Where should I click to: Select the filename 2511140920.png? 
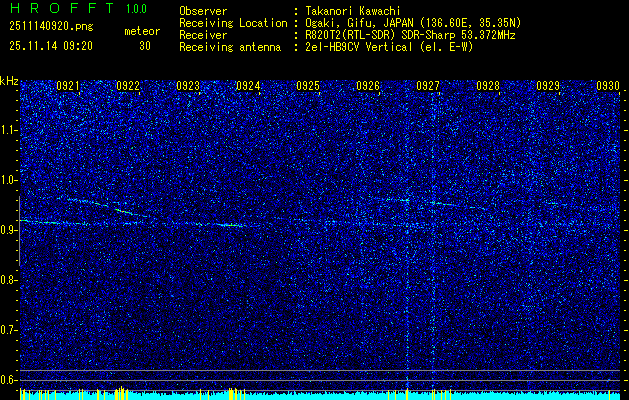click(51, 27)
